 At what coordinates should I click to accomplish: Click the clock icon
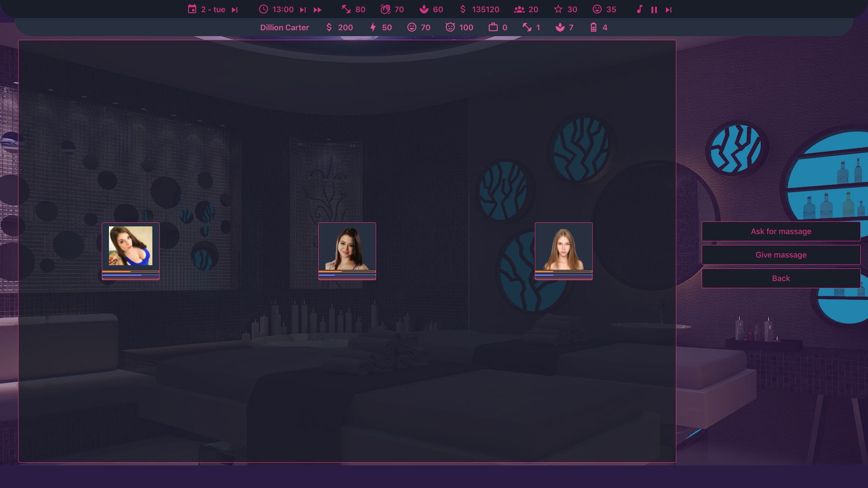pos(264,9)
